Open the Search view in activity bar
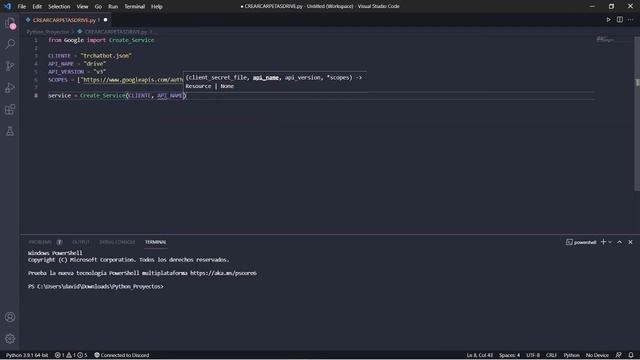Image resolution: width=640 pixels, height=360 pixels. 10,44
